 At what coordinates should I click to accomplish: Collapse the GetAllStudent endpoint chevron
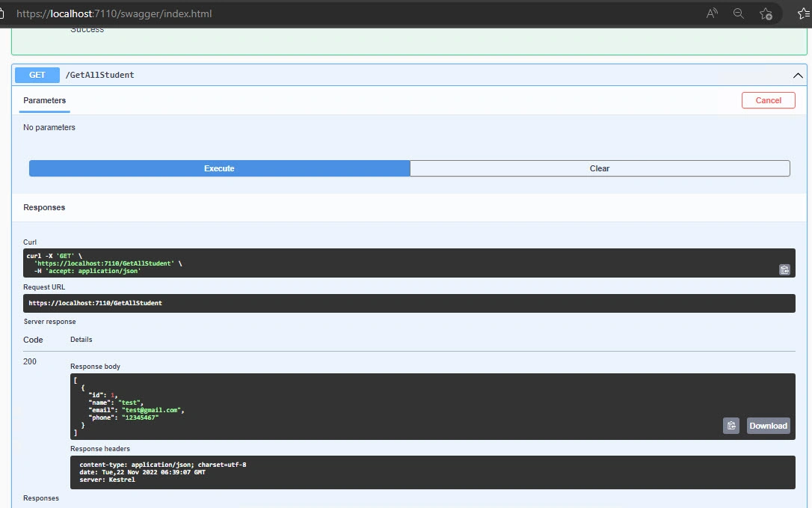(x=798, y=75)
